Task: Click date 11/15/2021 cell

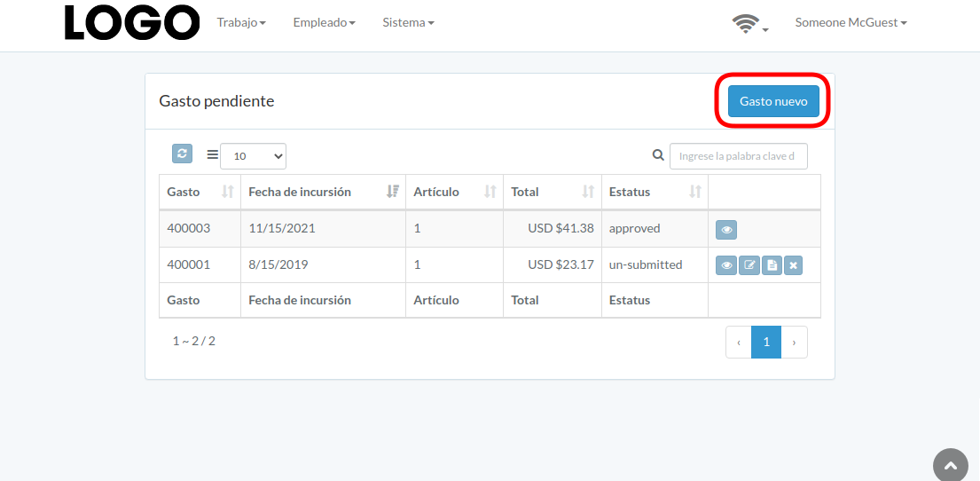Action: [x=323, y=229]
